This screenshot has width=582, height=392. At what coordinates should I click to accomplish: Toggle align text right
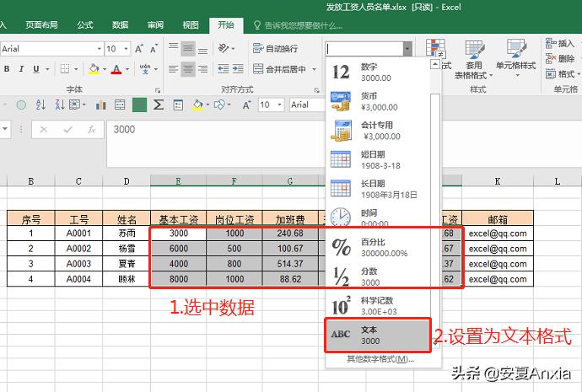[x=202, y=69]
